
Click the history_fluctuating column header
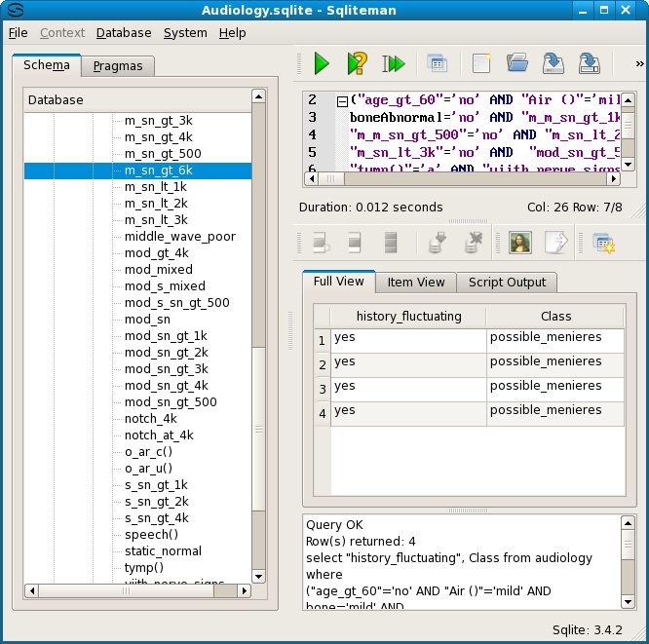pos(408,317)
